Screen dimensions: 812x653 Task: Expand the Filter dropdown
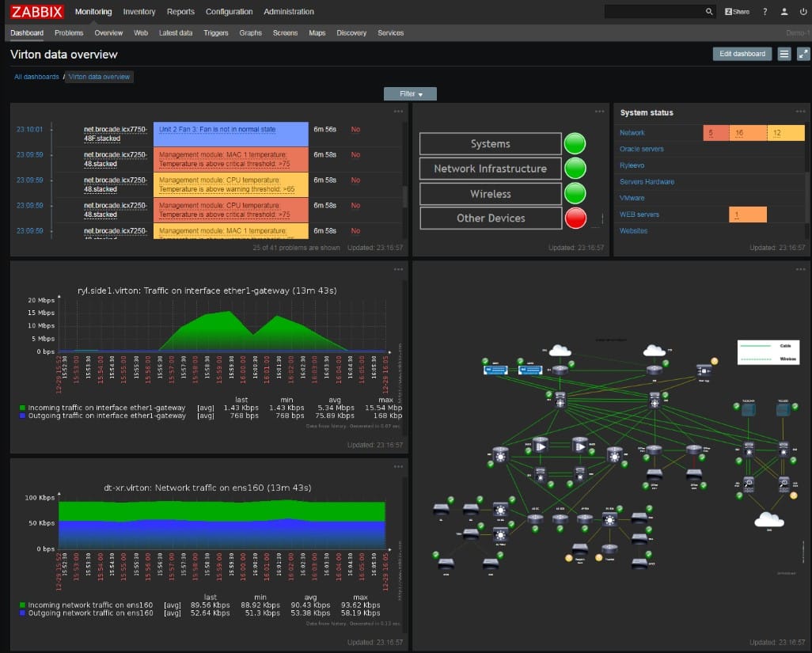(x=410, y=93)
